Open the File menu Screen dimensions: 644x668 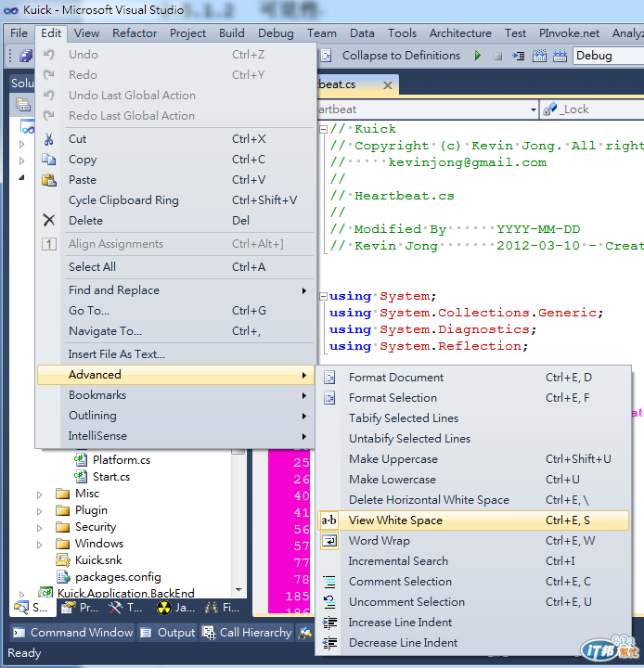coord(19,33)
